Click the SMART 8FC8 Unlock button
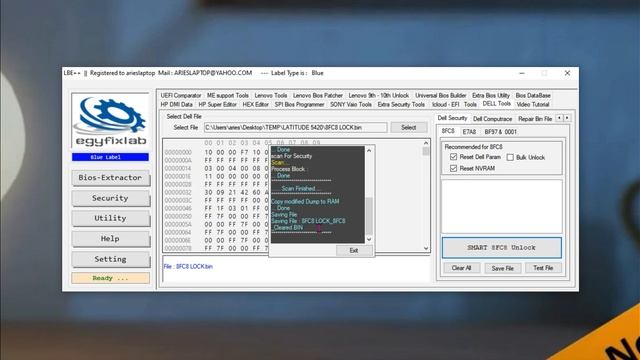The height and width of the screenshot is (360, 640). click(x=502, y=248)
